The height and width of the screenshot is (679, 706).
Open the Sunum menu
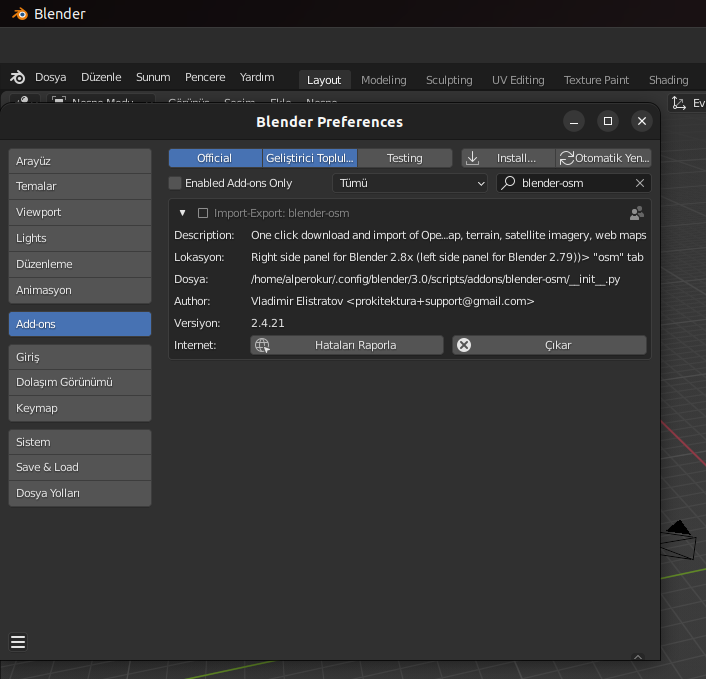point(153,77)
